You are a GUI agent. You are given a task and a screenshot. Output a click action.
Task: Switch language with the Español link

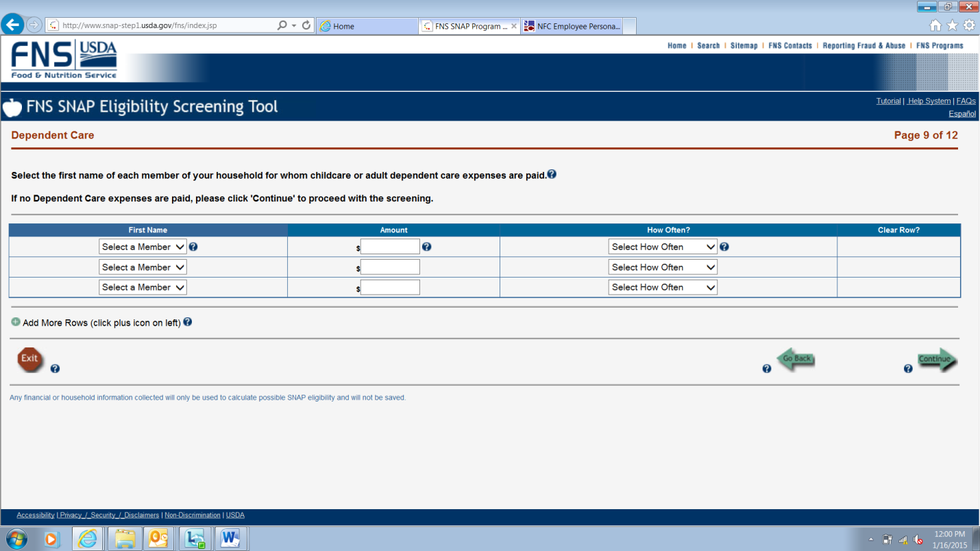click(x=962, y=114)
